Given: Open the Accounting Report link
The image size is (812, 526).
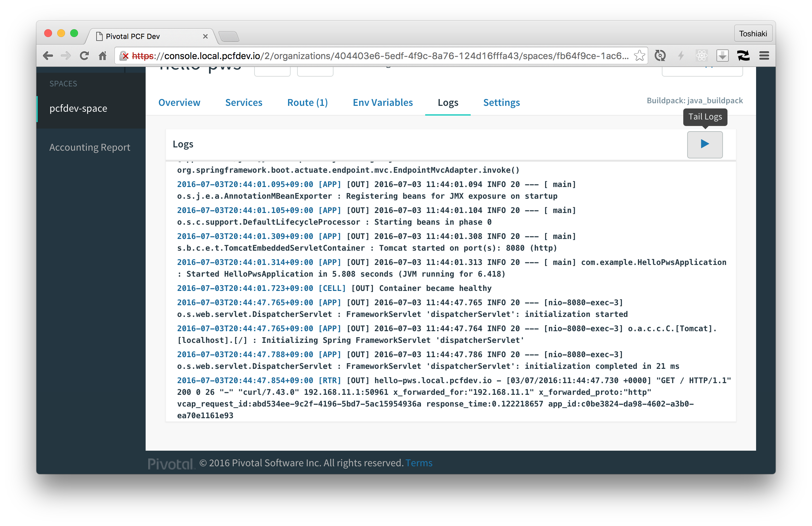Looking at the screenshot, I should tap(90, 147).
